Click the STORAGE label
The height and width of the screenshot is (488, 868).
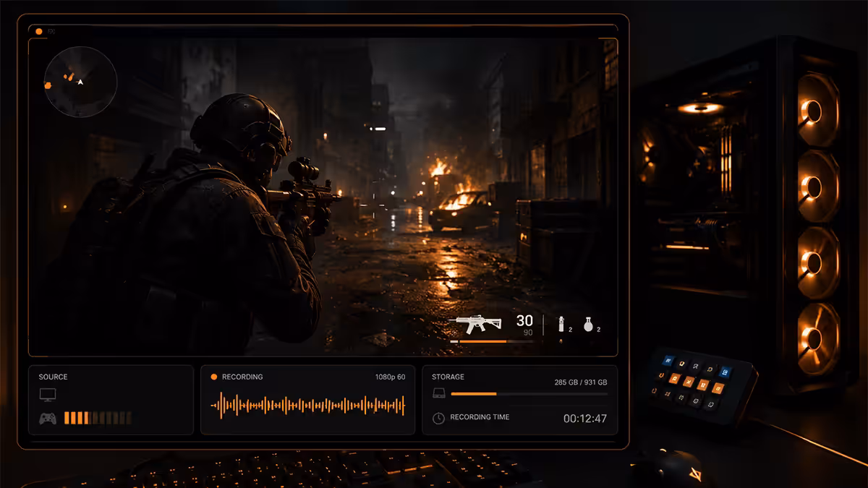448,377
